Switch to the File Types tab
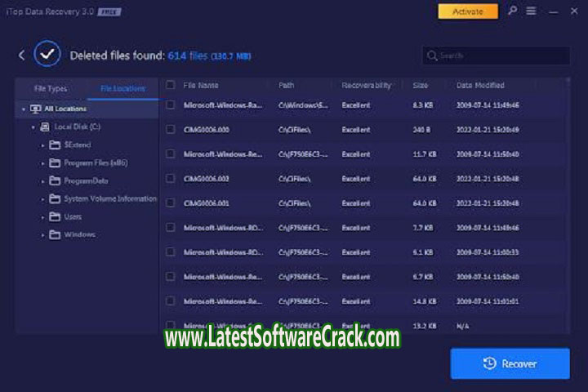 pyautogui.click(x=51, y=89)
